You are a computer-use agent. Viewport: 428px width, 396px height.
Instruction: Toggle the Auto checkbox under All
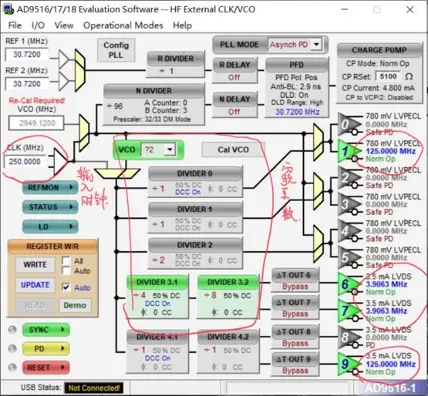[66, 270]
